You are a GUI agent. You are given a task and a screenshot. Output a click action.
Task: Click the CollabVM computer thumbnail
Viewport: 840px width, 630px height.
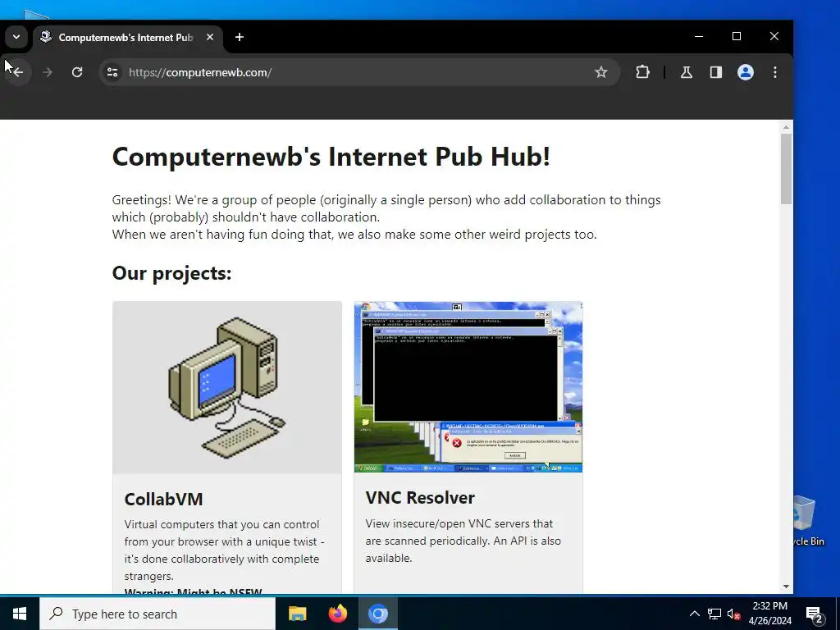[x=227, y=387]
